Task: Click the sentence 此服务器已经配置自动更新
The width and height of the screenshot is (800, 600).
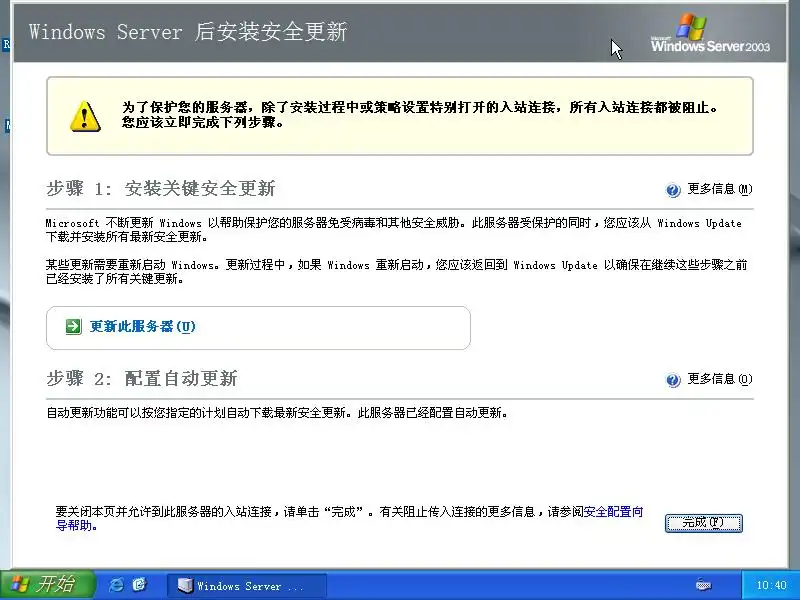Action: click(x=433, y=413)
